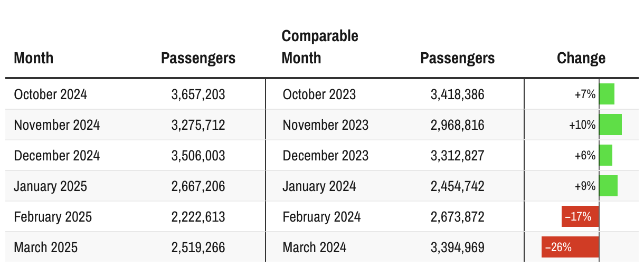Select the March 2024 comparable month cell

[315, 247]
